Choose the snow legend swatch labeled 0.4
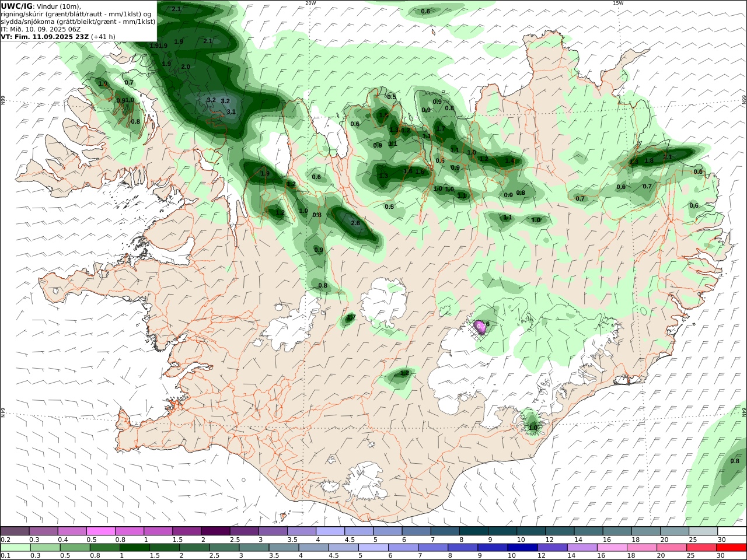747x560 pixels. (72, 531)
